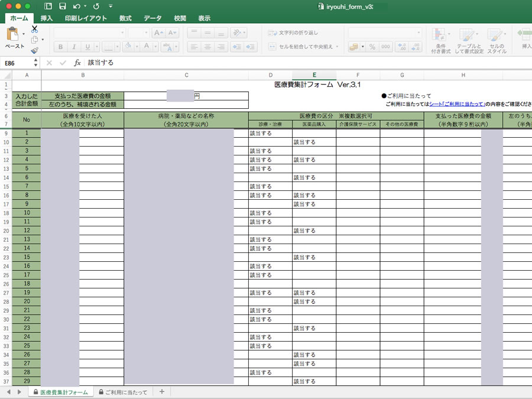
Task: Open the font color A picker
Action: pyautogui.click(x=147, y=47)
